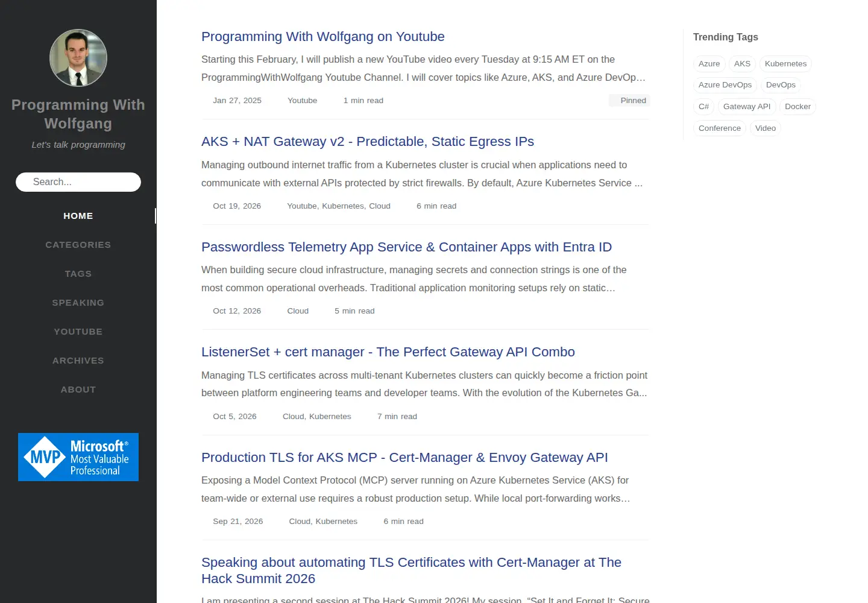The image size is (868, 603).
Task: Click "5 min read" text
Action: pos(354,311)
